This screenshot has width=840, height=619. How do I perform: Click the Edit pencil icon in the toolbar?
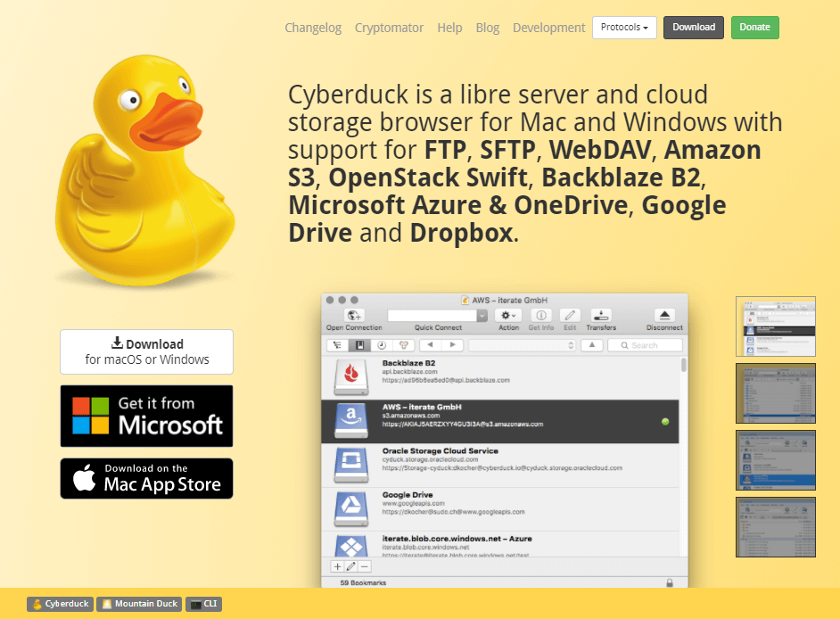570,314
